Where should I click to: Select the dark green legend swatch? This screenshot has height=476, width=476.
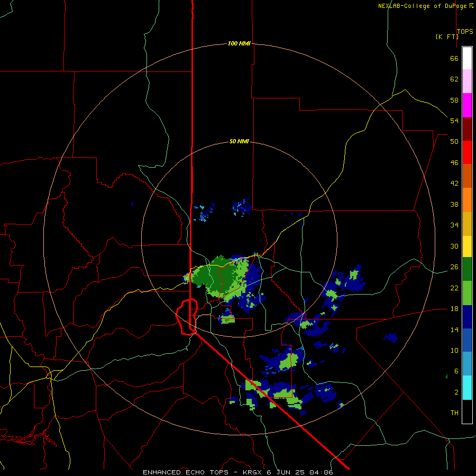tap(467, 269)
